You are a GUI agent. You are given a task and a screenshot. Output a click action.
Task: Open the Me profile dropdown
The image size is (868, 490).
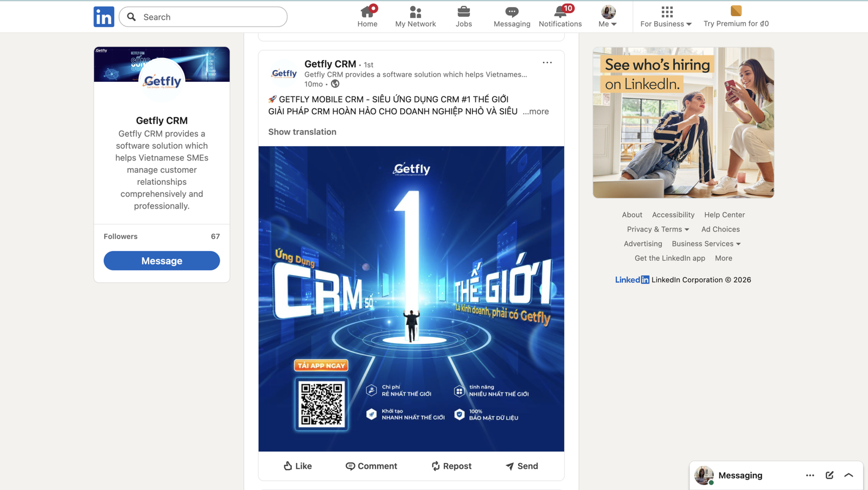click(x=608, y=16)
